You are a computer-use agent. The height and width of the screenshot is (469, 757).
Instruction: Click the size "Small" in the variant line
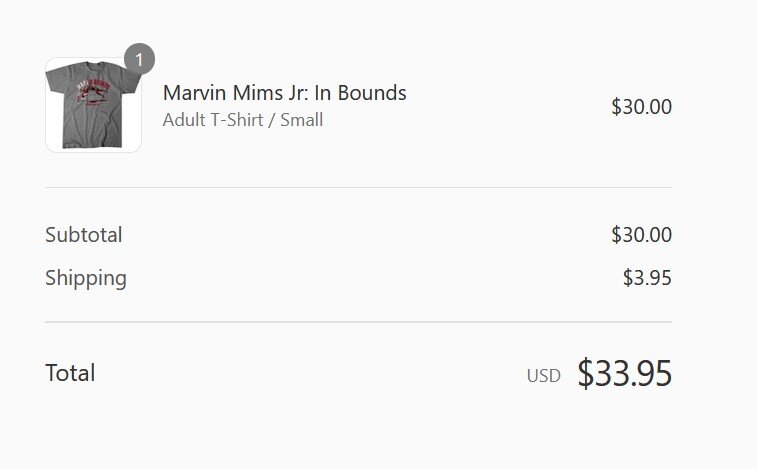click(x=301, y=120)
